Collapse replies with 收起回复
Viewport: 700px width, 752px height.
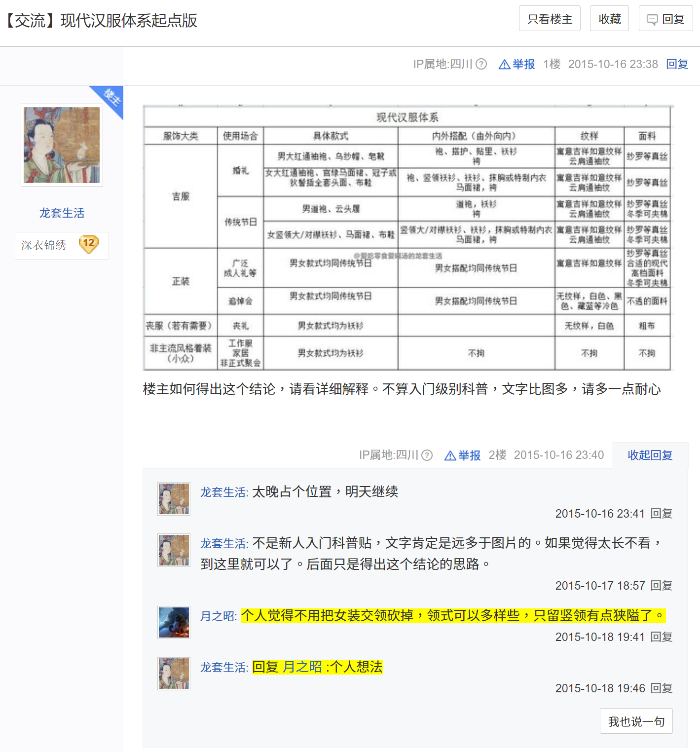650,455
